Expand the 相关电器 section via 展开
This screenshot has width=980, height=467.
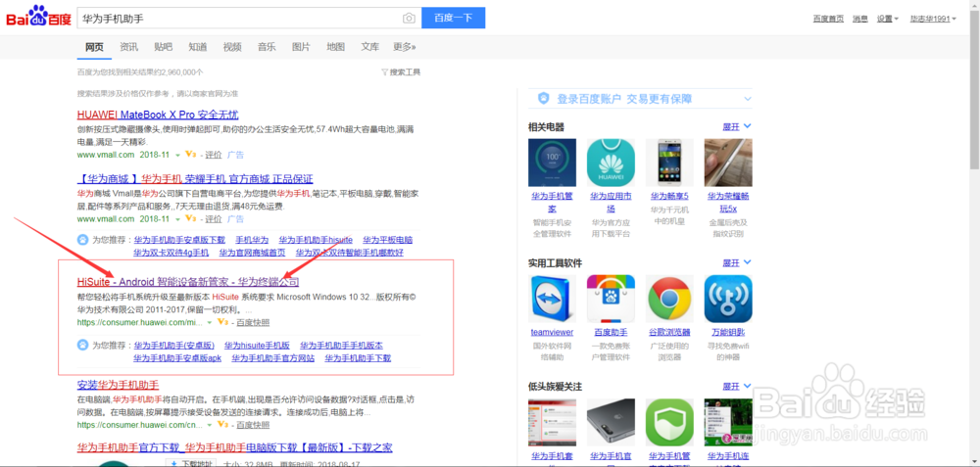point(737,126)
